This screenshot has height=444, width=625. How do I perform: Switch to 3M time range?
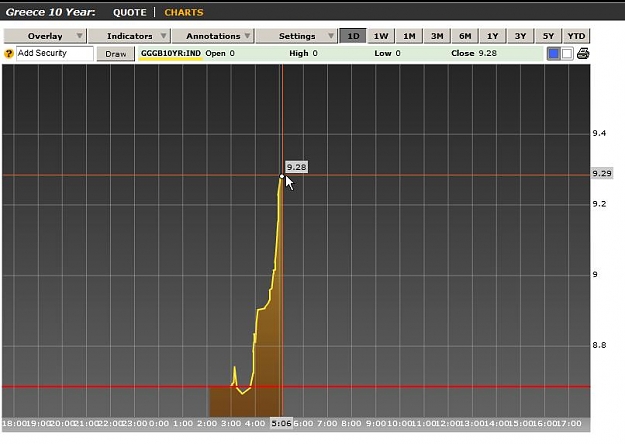437,36
